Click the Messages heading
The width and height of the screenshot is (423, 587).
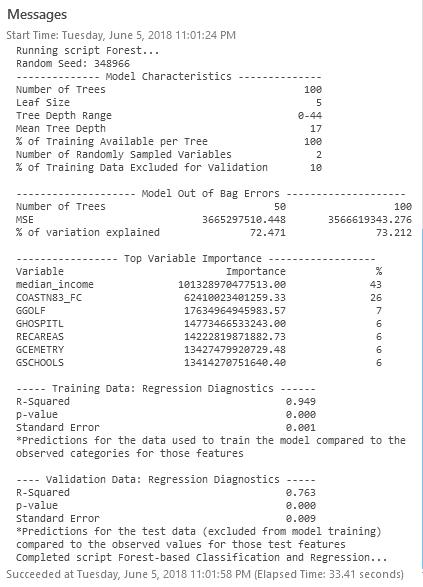click(37, 15)
